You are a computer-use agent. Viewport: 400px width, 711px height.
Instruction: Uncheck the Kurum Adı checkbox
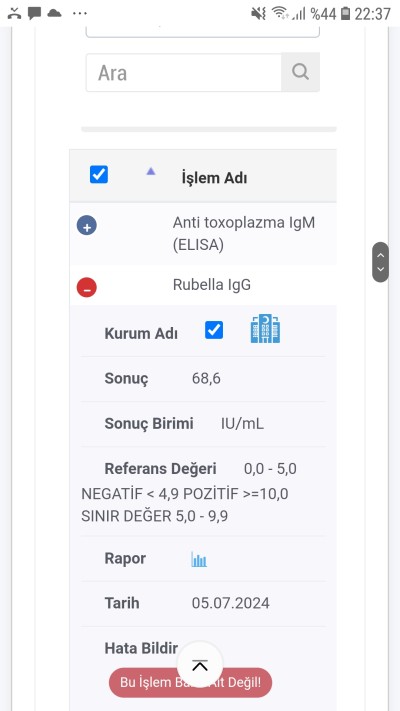(214, 330)
